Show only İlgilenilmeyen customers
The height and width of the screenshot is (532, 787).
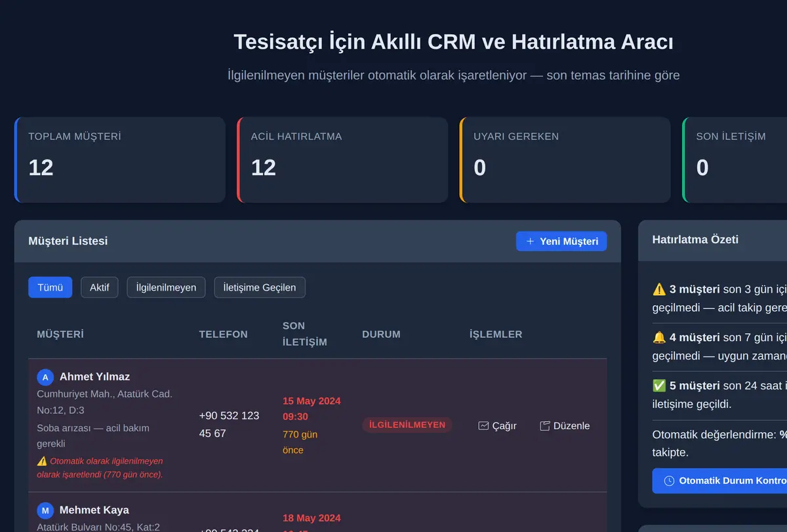[x=166, y=287]
